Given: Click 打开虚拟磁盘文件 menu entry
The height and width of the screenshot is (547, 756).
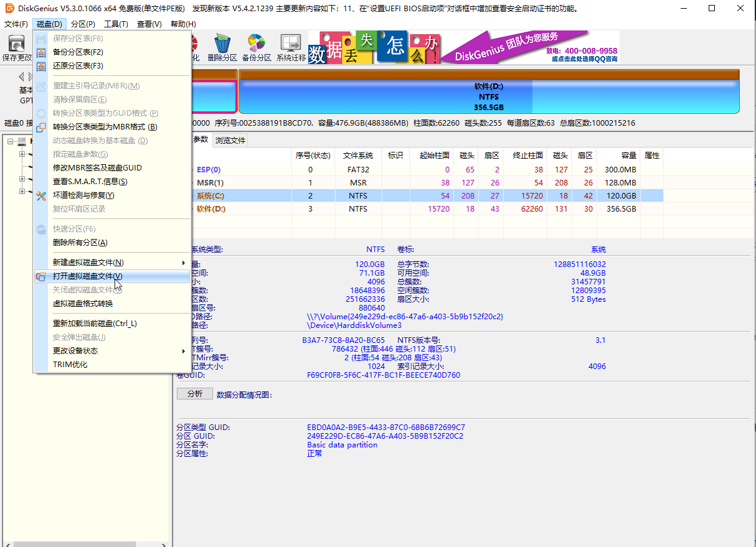Looking at the screenshot, I should [87, 276].
